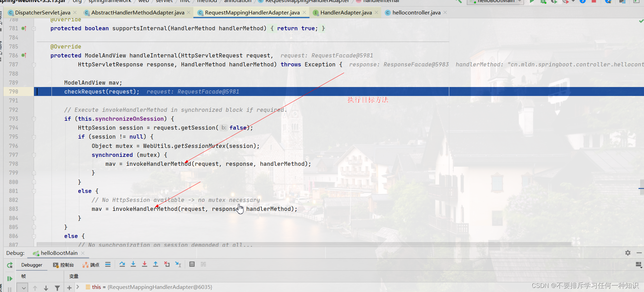Click the 帧 frames panel header
This screenshot has height=292, width=644.
point(23,276)
